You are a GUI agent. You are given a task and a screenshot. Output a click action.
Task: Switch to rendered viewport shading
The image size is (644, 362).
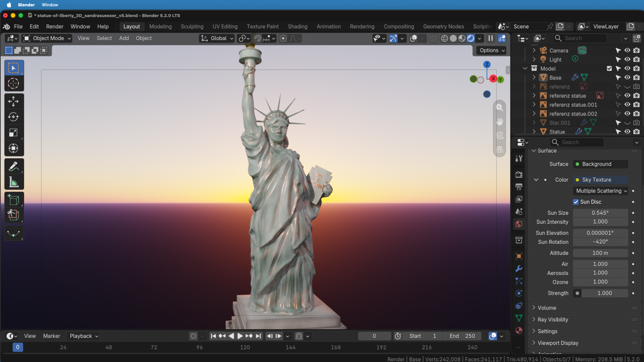coord(471,38)
